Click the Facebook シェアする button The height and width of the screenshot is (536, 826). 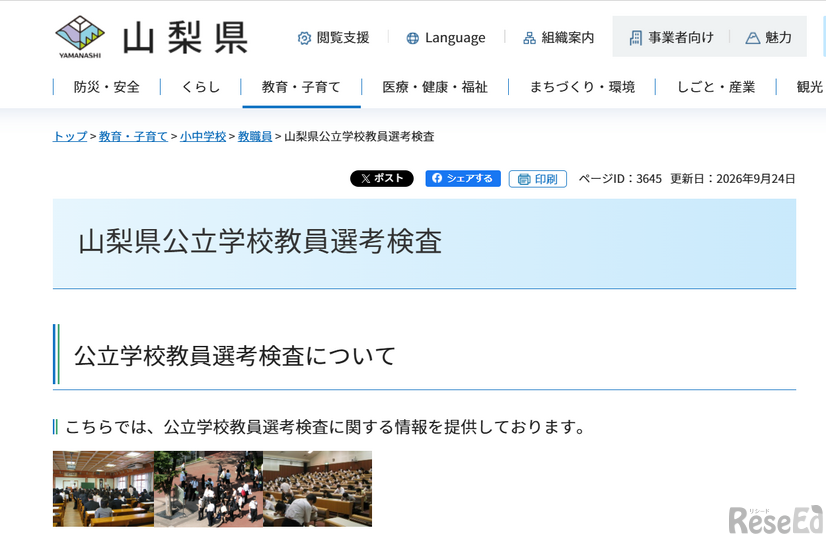[x=463, y=179]
